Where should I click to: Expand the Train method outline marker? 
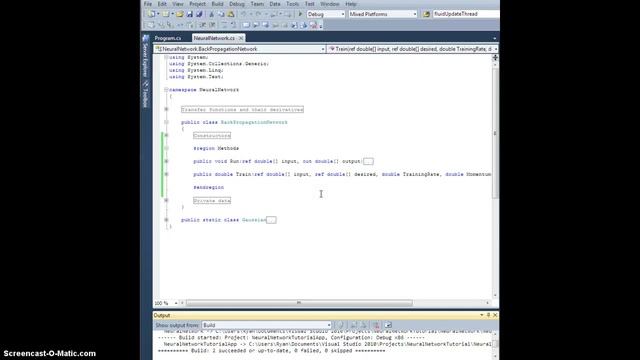tap(166, 174)
